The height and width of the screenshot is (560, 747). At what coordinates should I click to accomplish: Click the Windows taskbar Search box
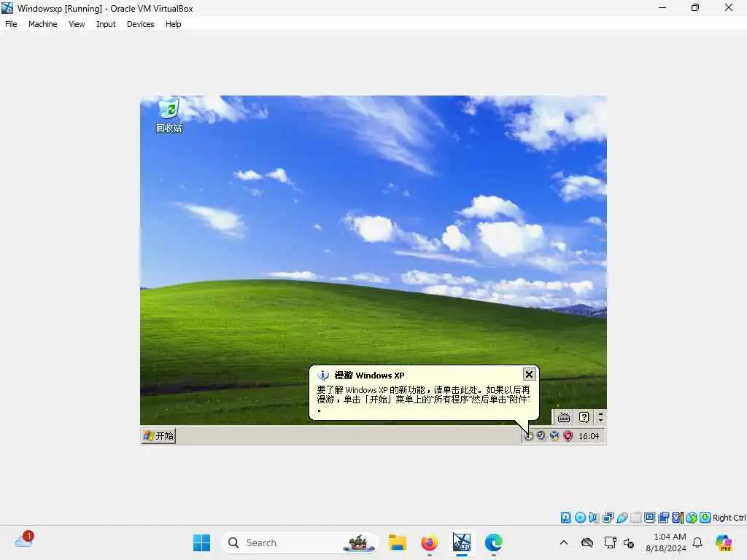tap(300, 542)
